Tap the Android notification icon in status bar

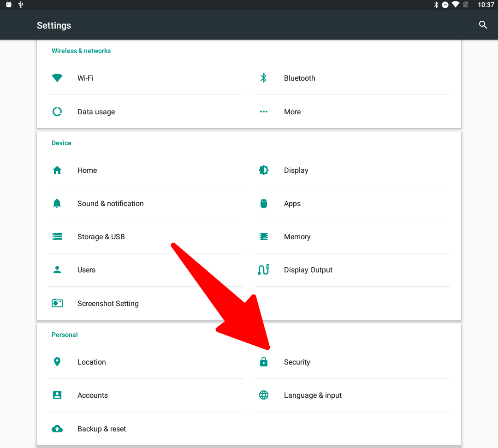9,5
